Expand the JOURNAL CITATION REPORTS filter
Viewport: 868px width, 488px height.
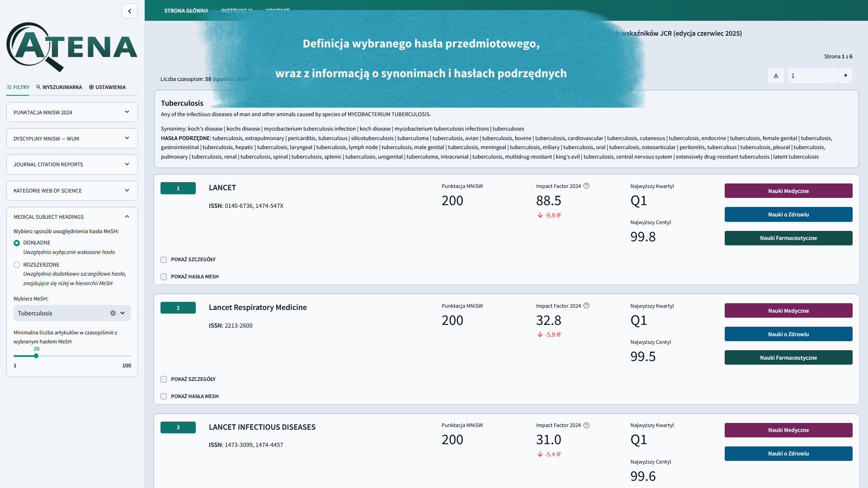tap(72, 164)
